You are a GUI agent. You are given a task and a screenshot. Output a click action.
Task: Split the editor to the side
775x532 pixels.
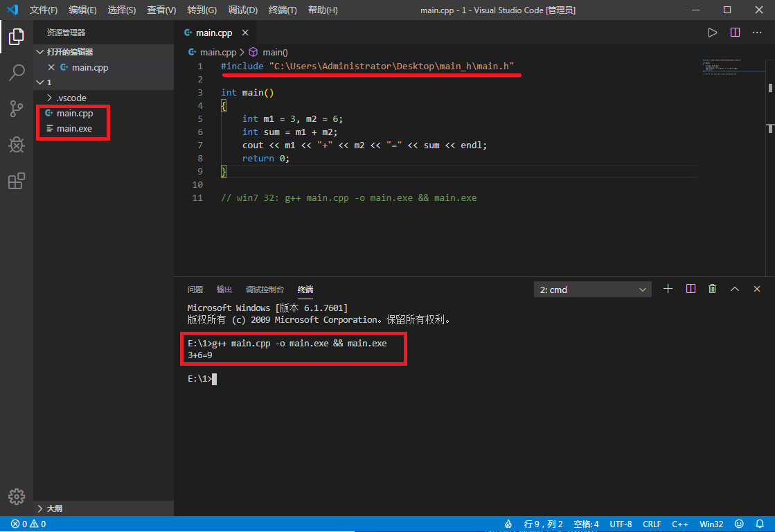tap(735, 32)
